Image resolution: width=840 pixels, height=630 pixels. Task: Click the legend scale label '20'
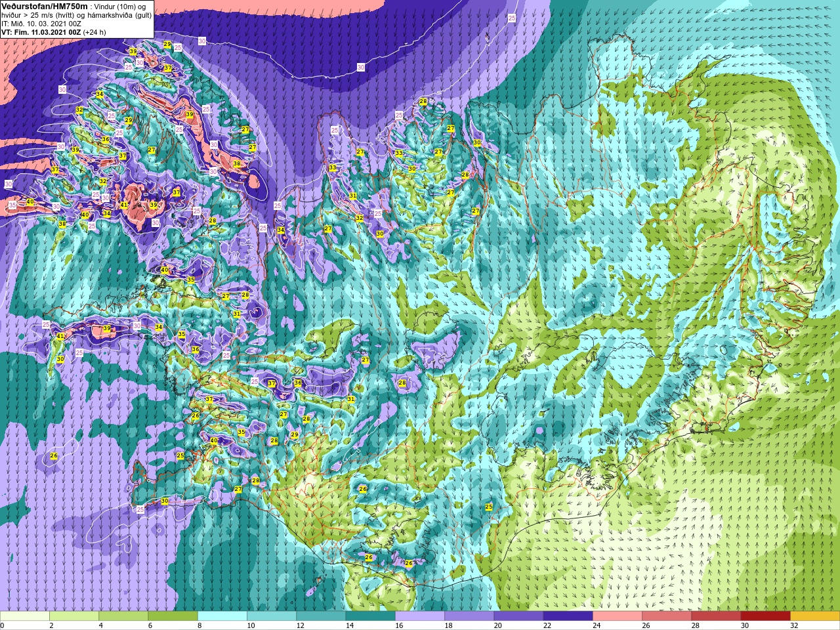click(x=497, y=625)
